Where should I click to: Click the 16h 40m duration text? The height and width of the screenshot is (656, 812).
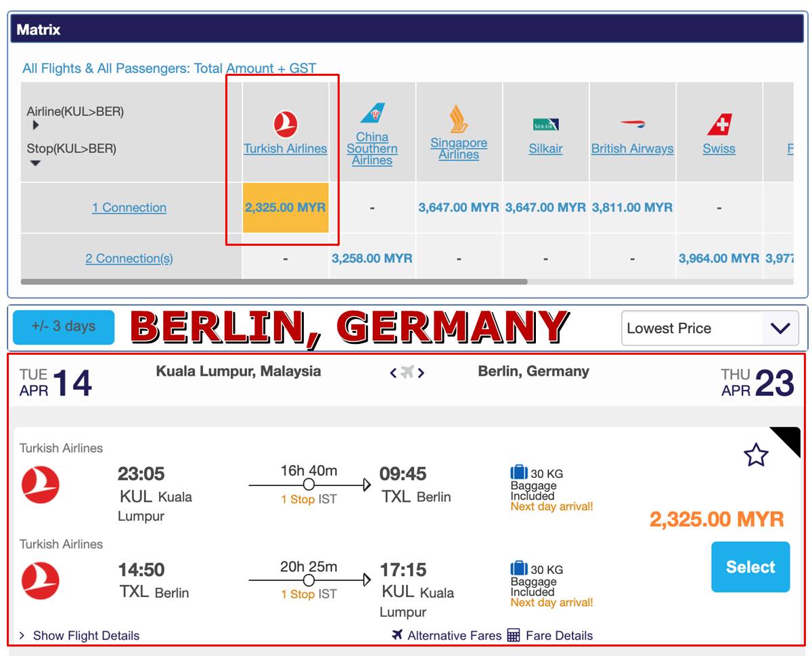(309, 471)
